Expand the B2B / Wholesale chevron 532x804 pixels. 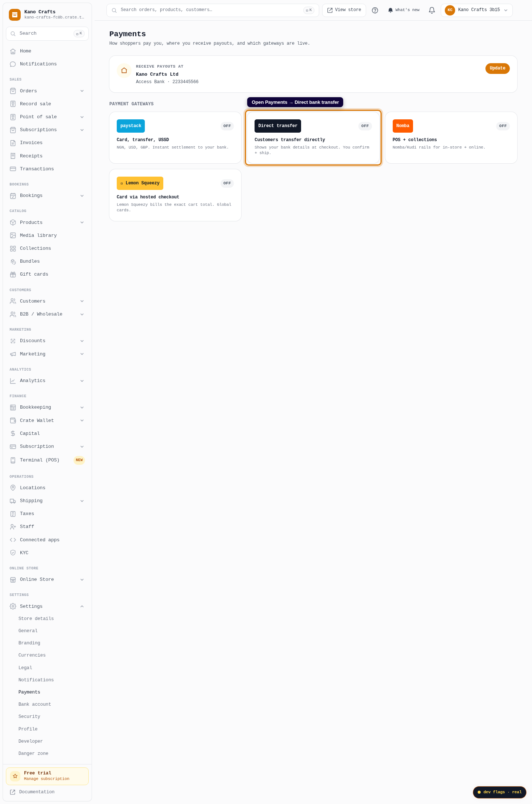[82, 314]
